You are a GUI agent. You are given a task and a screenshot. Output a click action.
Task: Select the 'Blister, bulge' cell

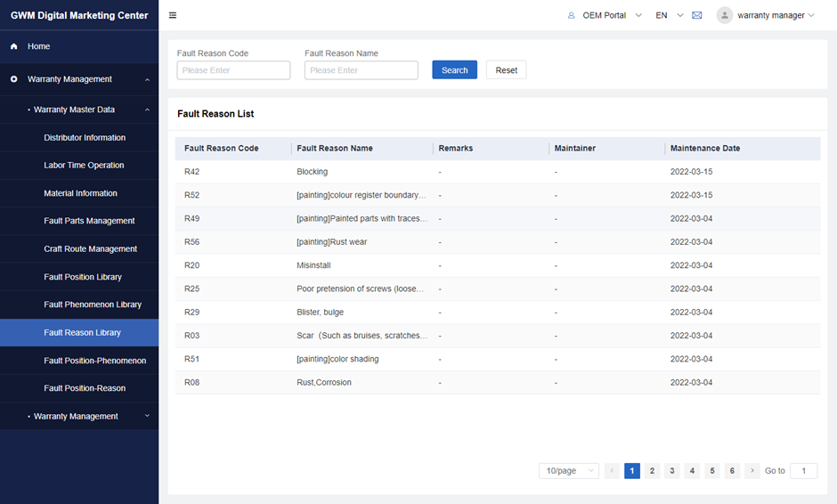tap(321, 313)
